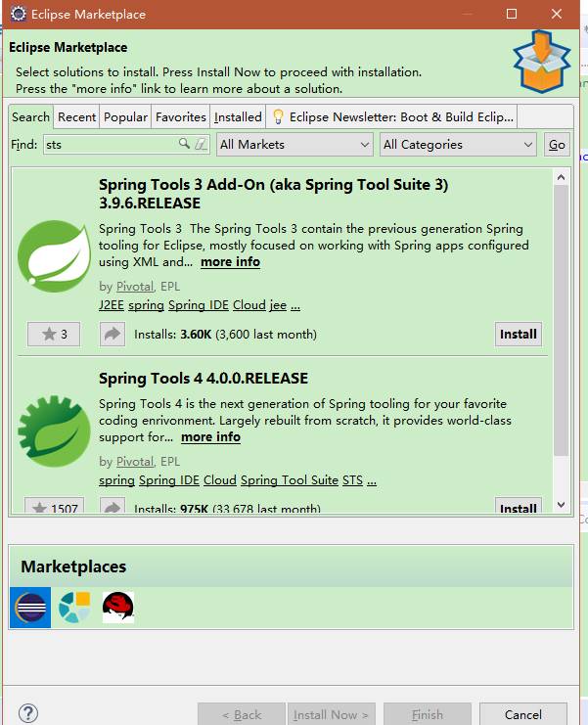
Task: Maximize the Eclipse Marketplace window
Action: [512, 14]
